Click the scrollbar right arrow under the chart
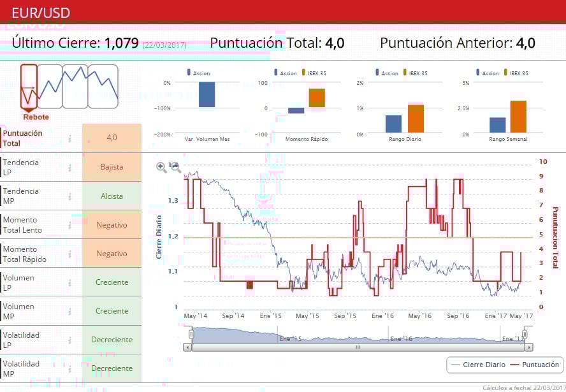Screen dimensions: 566x392 click(x=528, y=347)
